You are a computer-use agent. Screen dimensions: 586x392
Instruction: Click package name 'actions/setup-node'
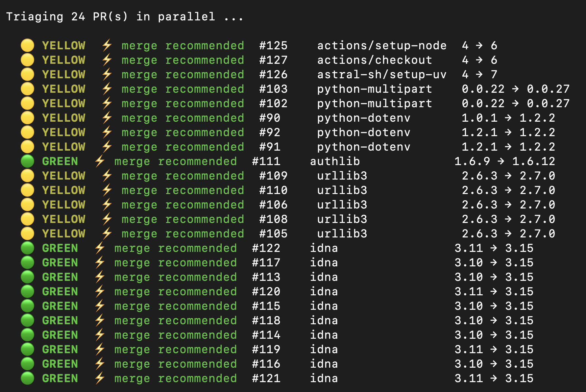coord(382,45)
